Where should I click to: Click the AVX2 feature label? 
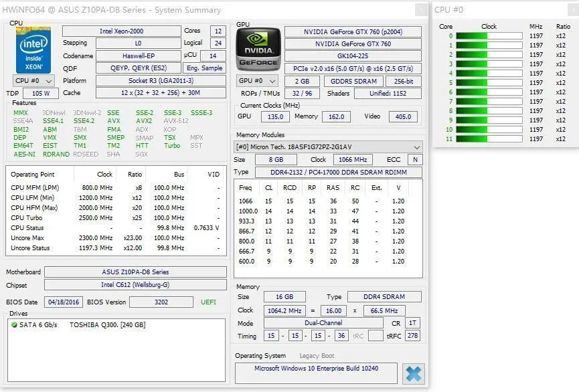click(x=144, y=121)
